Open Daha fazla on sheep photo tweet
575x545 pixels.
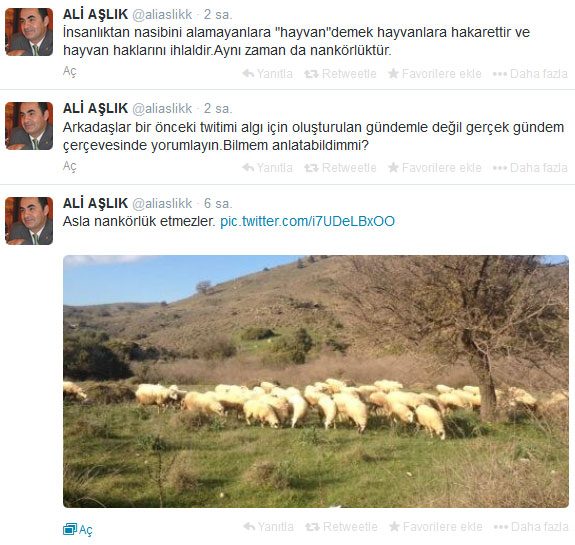tap(531, 527)
